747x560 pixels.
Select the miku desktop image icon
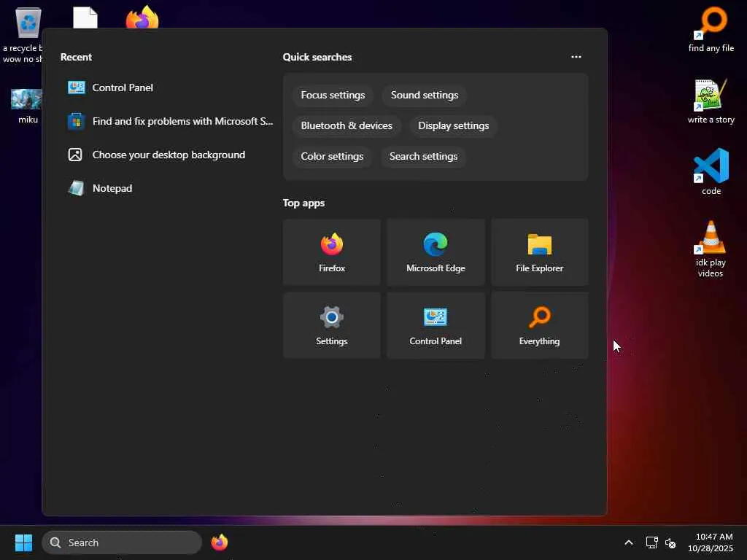coord(27,106)
